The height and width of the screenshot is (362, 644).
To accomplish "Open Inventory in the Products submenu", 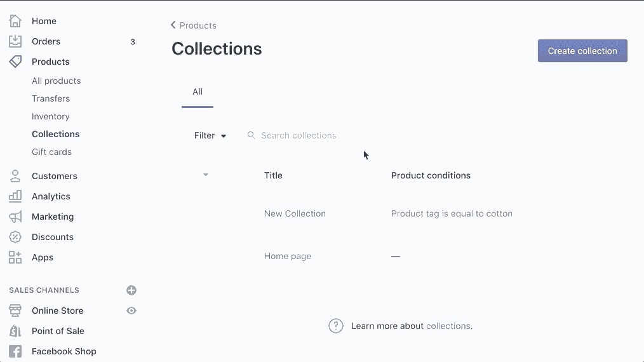I will pyautogui.click(x=51, y=116).
